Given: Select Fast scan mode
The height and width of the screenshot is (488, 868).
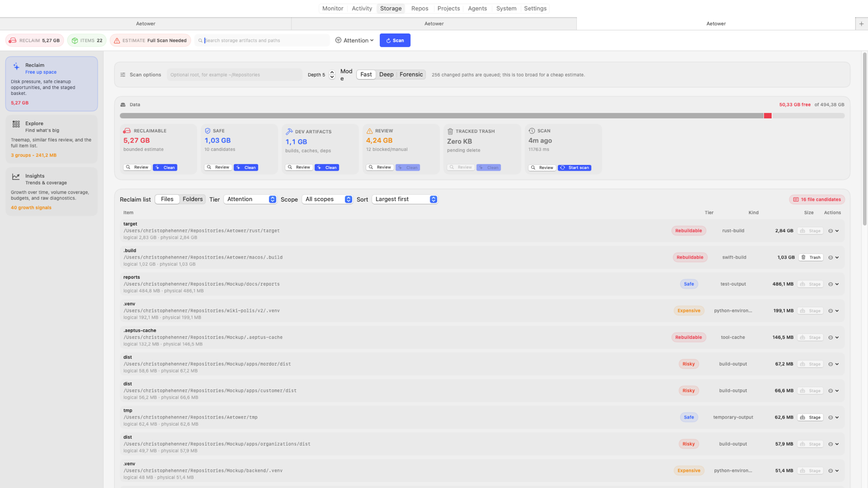Looking at the screenshot, I should 366,74.
